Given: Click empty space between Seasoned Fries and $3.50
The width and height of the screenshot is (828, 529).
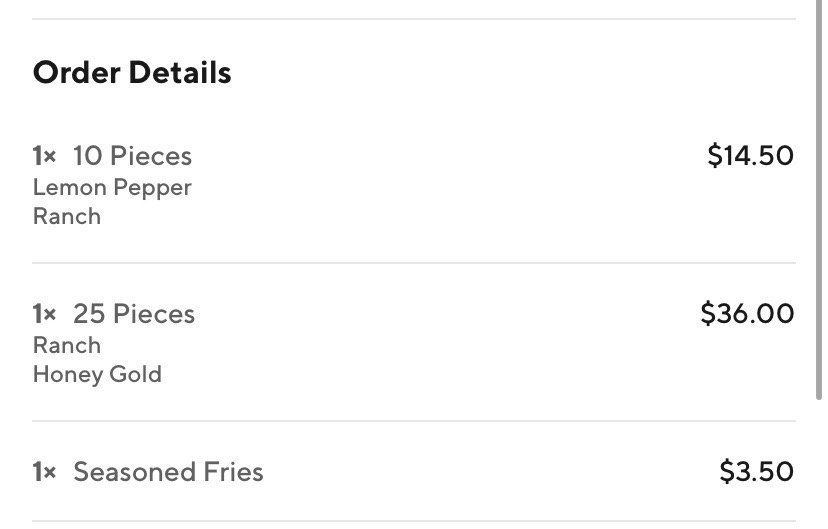Looking at the screenshot, I should (x=490, y=472).
